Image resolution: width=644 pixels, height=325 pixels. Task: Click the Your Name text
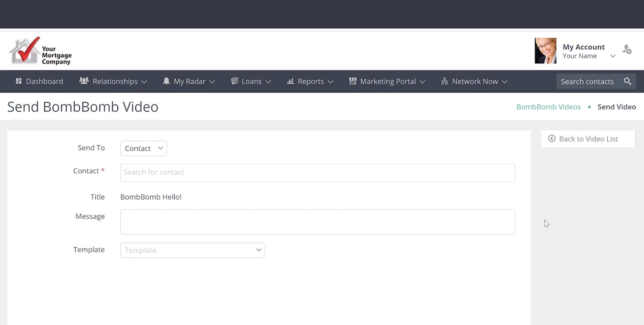(x=580, y=56)
